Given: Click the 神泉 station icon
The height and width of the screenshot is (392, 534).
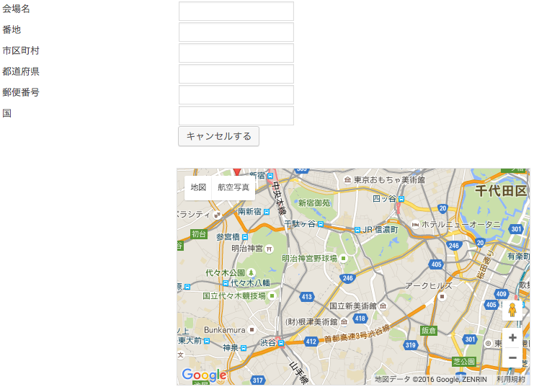Looking at the screenshot, I should [243, 348].
